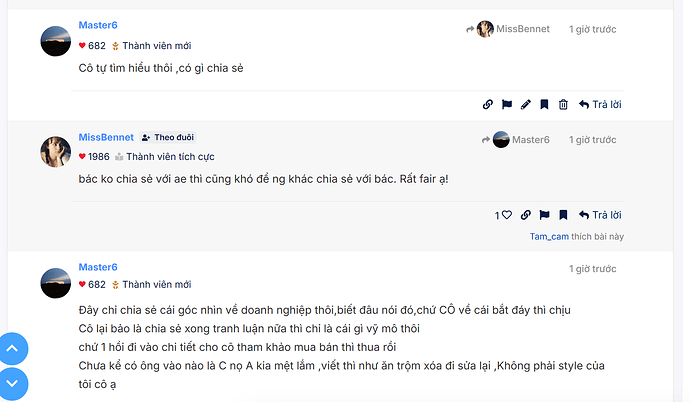Reply to MissBennet's post
Image resolution: width=690 pixels, height=402 pixels.
click(x=600, y=215)
